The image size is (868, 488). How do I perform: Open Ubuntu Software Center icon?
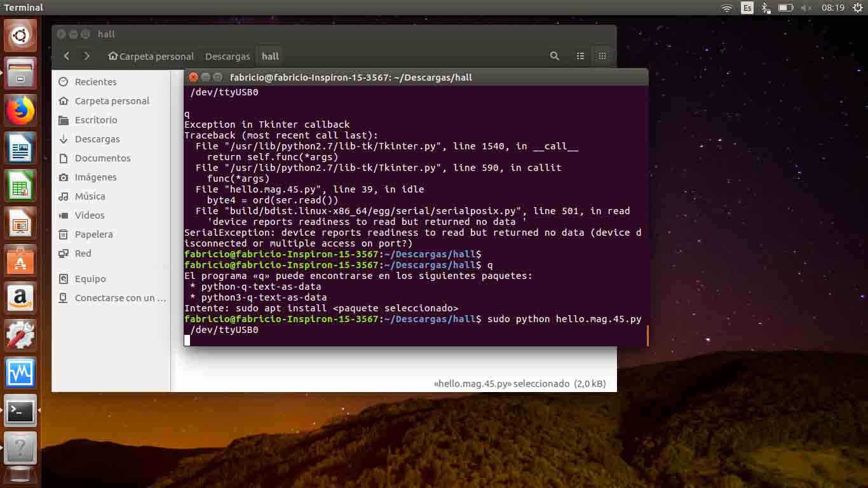pyautogui.click(x=20, y=261)
